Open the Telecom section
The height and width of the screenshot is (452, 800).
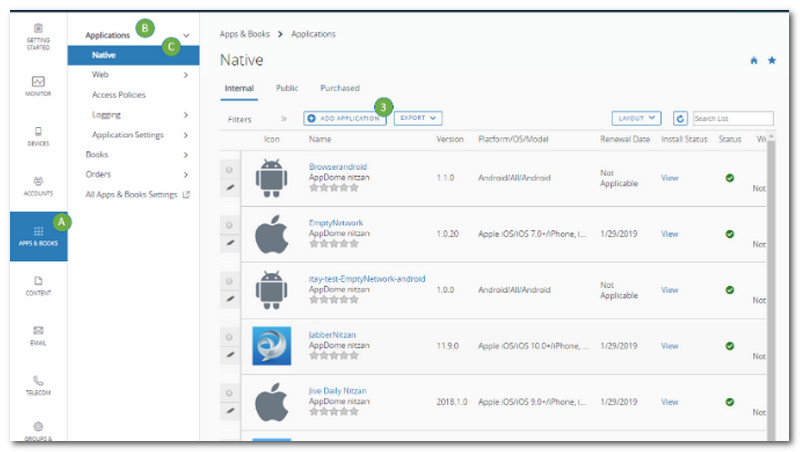click(x=38, y=386)
